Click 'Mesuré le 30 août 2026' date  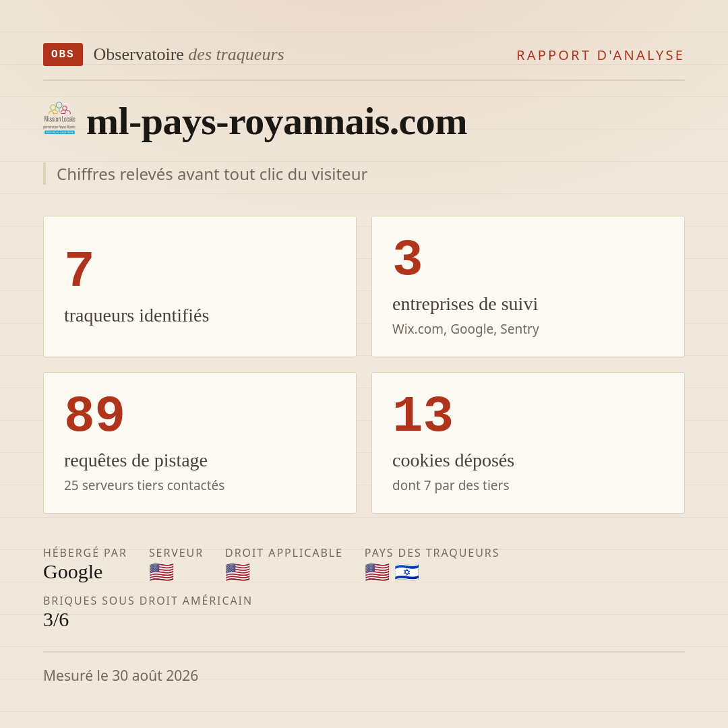click(121, 675)
